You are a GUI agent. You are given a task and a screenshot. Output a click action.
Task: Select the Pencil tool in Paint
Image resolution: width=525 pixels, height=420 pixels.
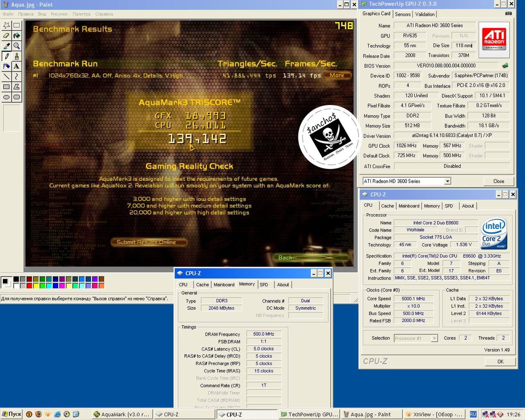click(7, 56)
